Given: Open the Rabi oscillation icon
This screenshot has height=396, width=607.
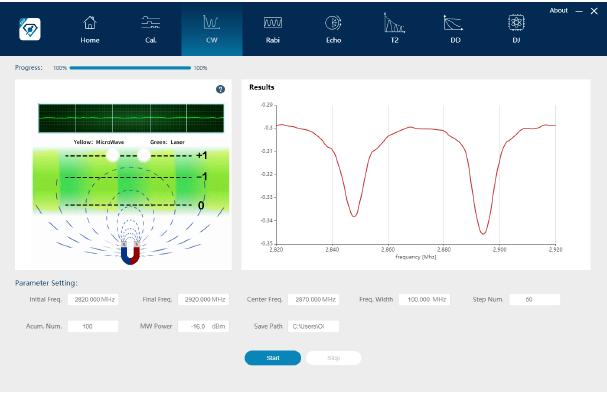Looking at the screenshot, I should [x=273, y=23].
